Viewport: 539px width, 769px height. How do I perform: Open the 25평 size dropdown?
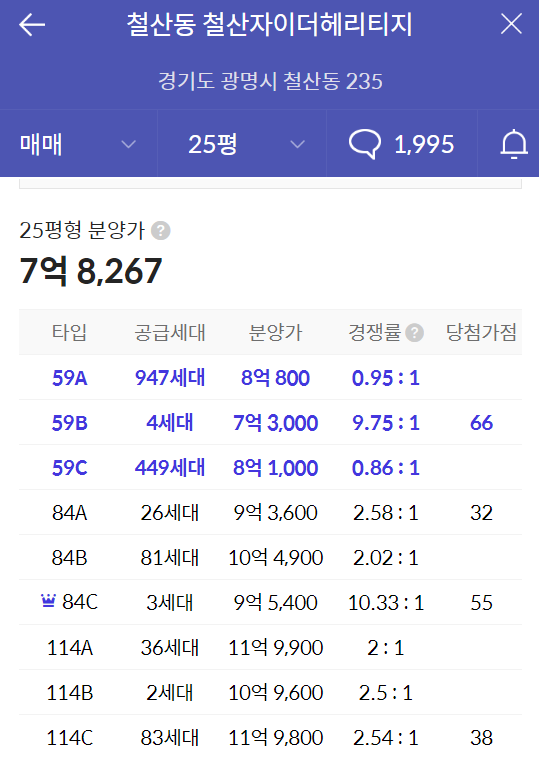pos(242,144)
